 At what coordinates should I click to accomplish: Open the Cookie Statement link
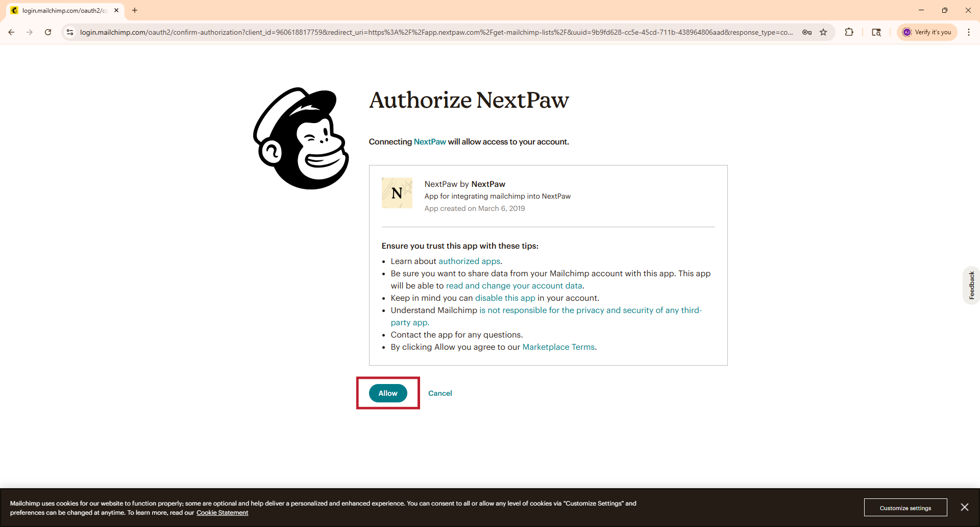pos(223,513)
